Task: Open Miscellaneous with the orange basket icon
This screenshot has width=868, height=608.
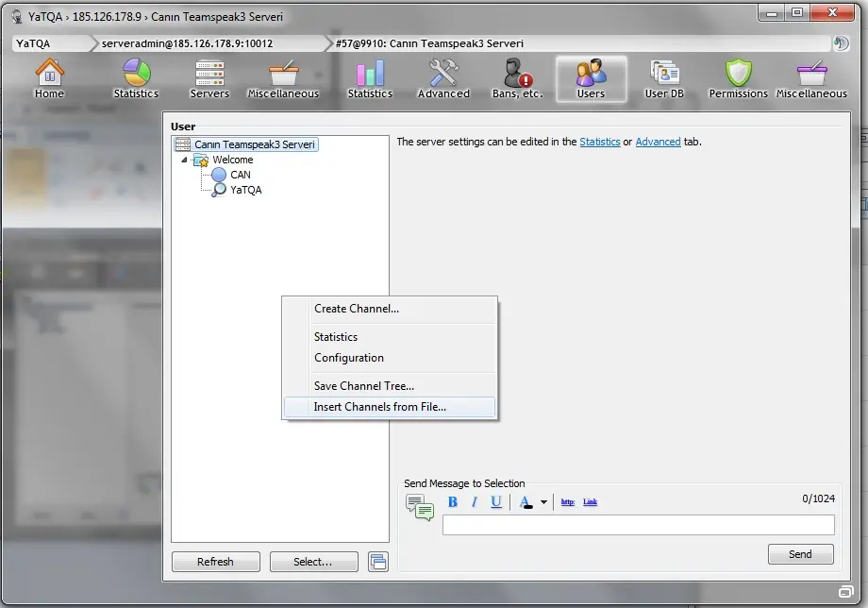Action: 283,78
